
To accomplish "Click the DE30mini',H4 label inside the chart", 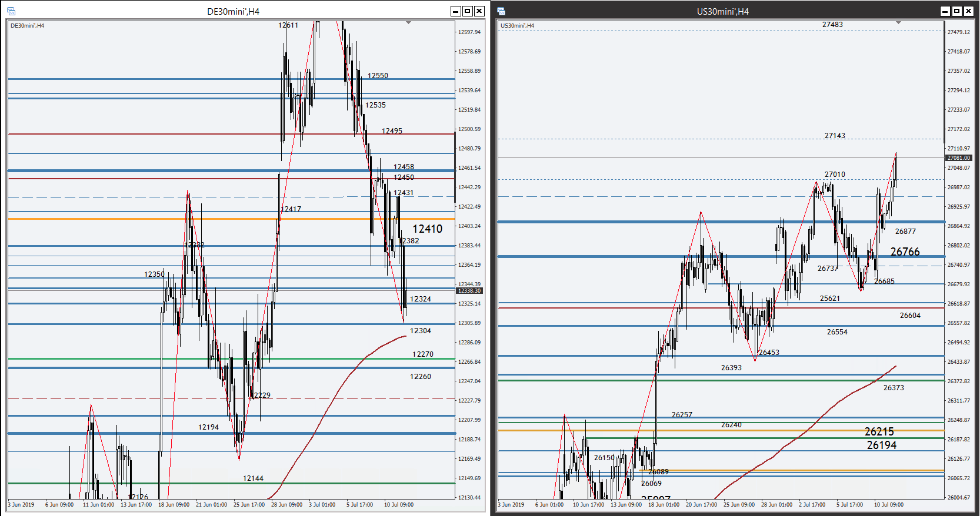I will [x=27, y=26].
